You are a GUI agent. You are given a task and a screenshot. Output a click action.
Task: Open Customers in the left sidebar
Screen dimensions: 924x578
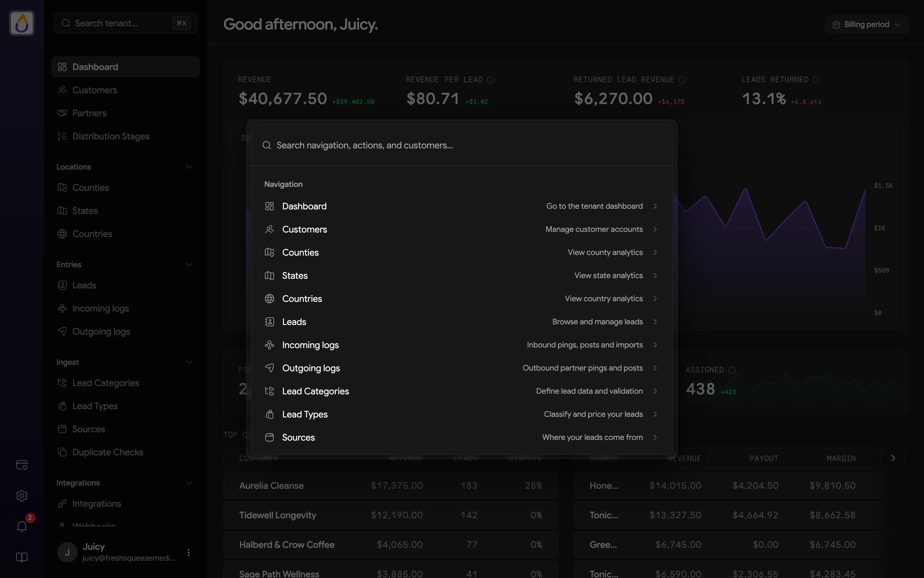pyautogui.click(x=125, y=90)
